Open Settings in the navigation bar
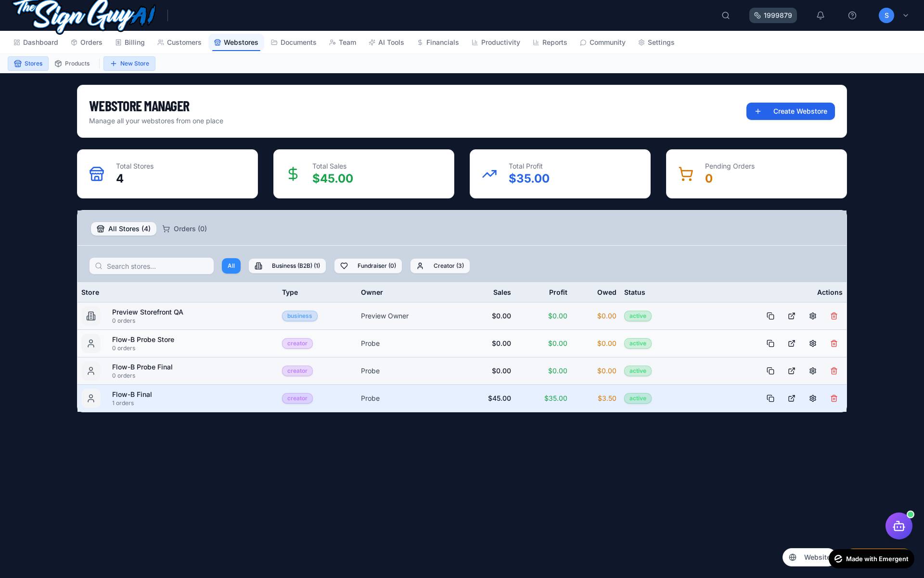Viewport: 924px width, 578px height. [x=656, y=42]
